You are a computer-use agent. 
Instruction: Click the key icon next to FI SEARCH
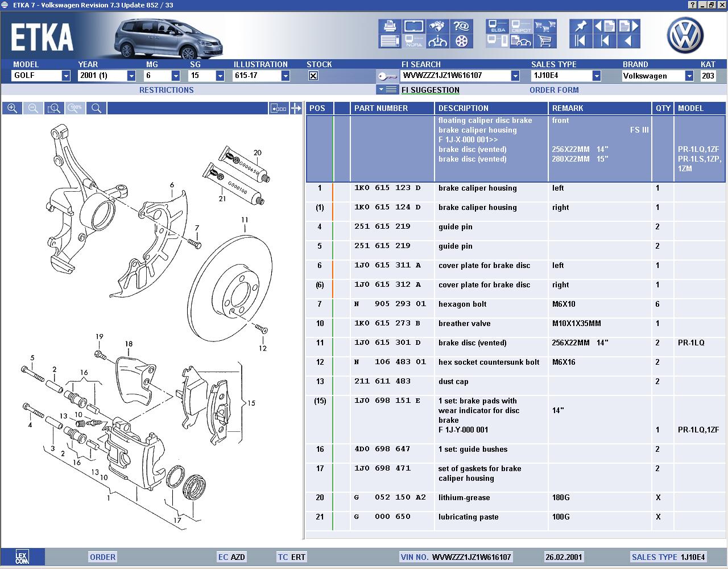pyautogui.click(x=387, y=76)
